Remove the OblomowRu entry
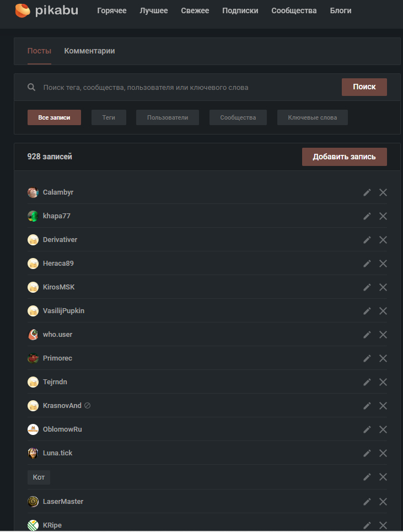This screenshot has height=532, width=403. tap(383, 429)
